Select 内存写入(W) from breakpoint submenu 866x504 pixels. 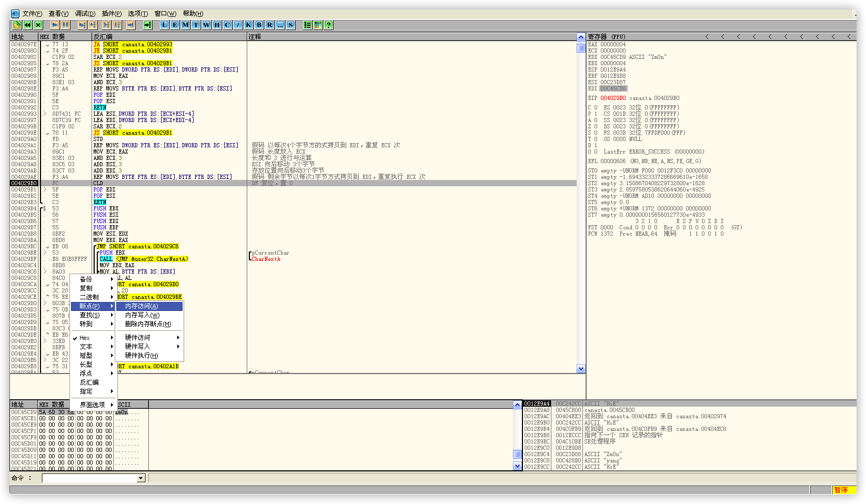pos(142,315)
